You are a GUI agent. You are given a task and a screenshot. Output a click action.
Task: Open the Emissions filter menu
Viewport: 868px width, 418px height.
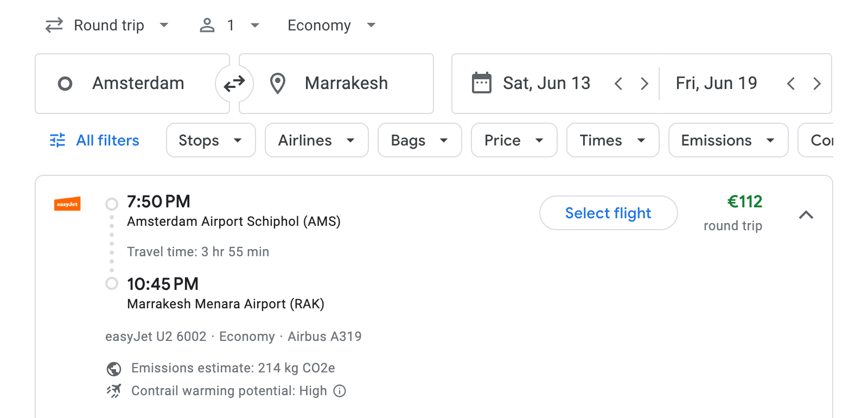point(727,140)
